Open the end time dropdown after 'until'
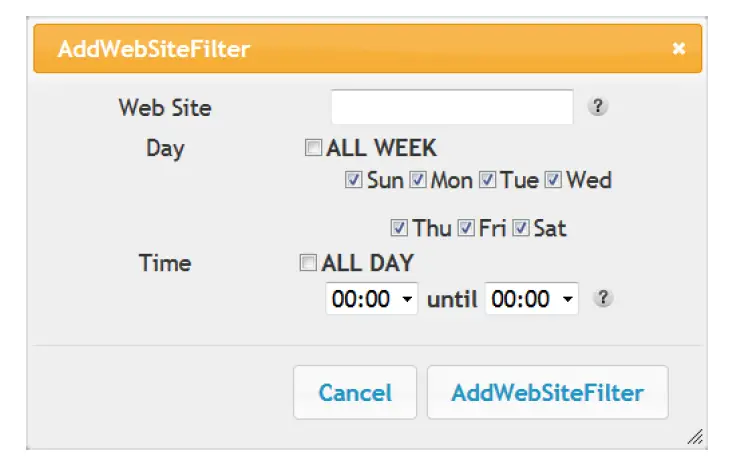Screen dimensions: 733x461 pos(531,299)
